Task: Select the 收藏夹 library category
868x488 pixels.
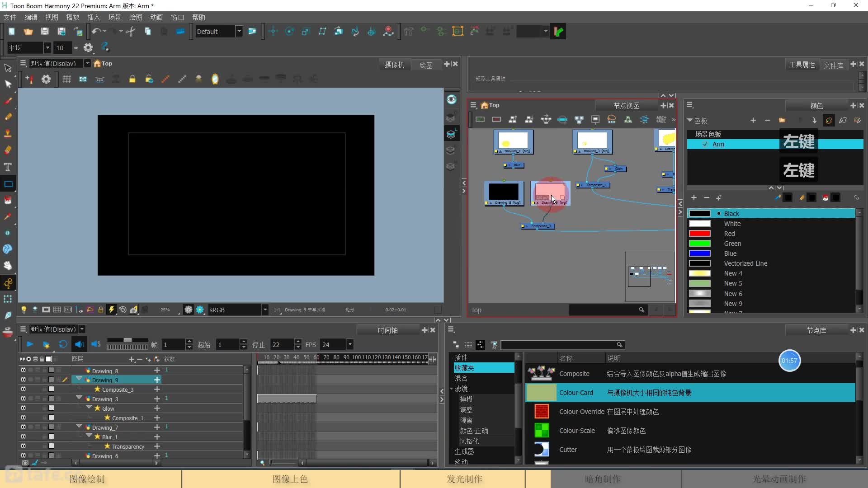Action: tap(484, 368)
